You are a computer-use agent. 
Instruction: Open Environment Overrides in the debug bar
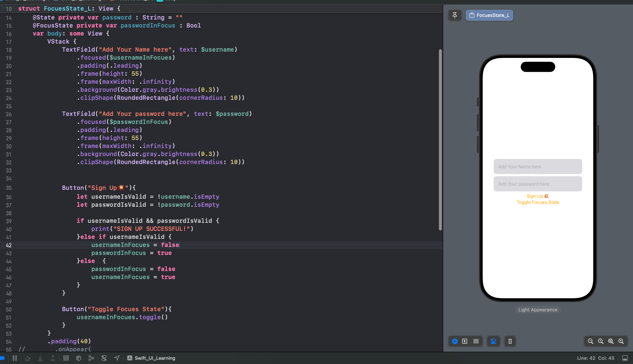tap(104, 358)
